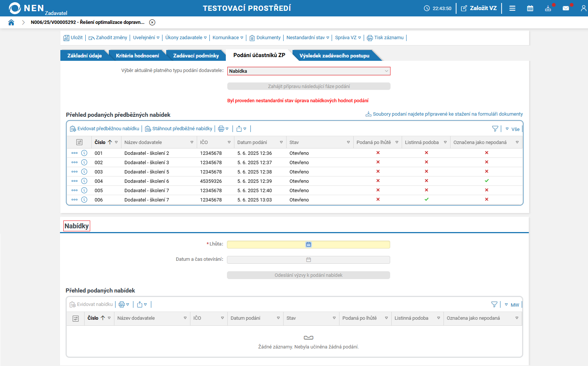Open Název dodavatele column filter in preliminary offers
The width and height of the screenshot is (588, 366).
pyautogui.click(x=192, y=142)
